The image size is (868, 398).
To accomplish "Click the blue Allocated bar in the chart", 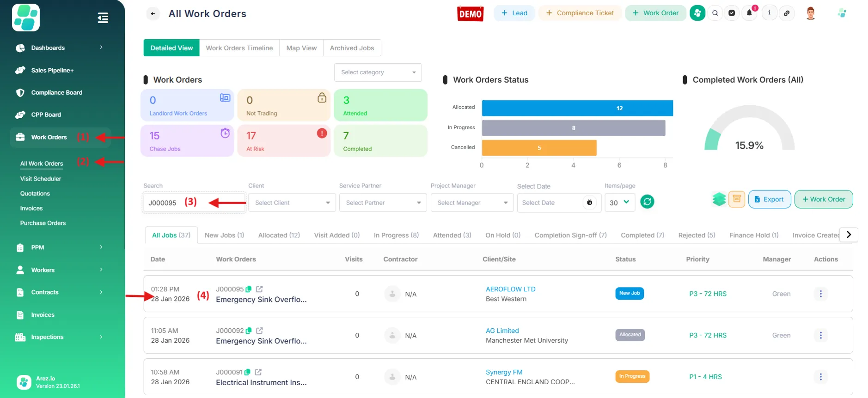I will (577, 108).
